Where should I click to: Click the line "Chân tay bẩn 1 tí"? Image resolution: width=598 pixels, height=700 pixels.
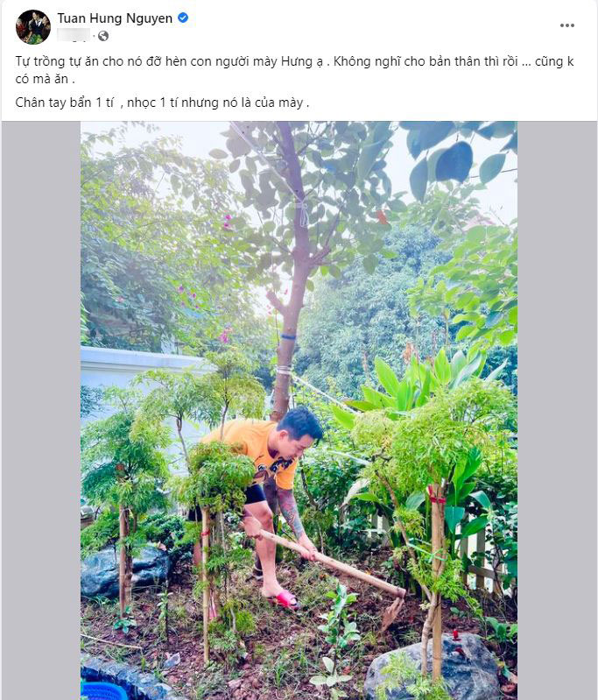click(162, 103)
